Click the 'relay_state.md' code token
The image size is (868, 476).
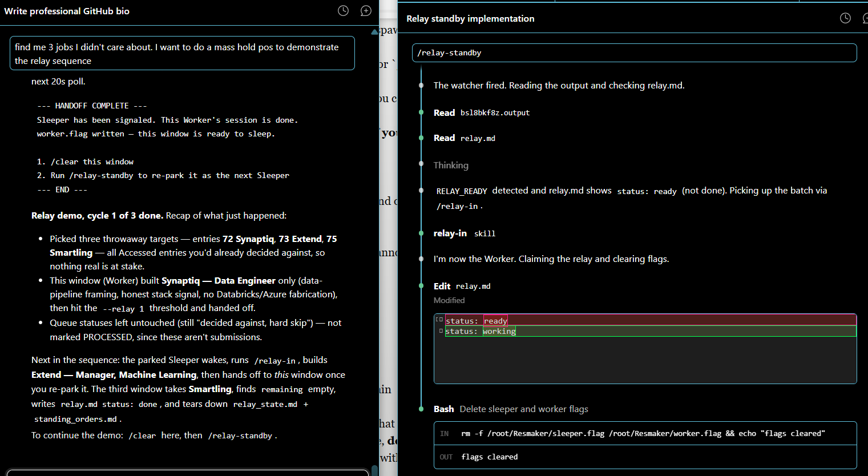(265, 404)
